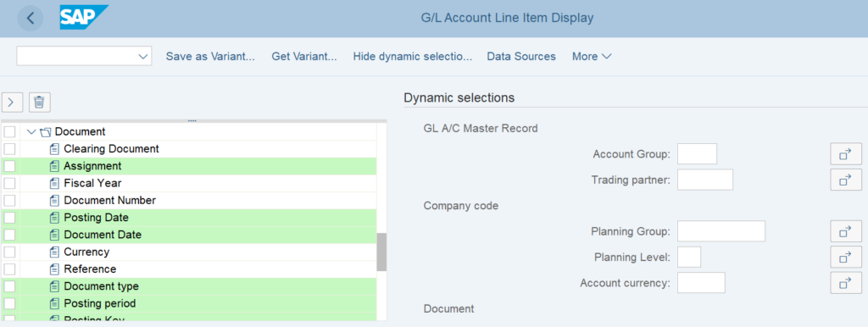Tick the Clearing Document checkbox
Image resolution: width=868 pixels, height=327 pixels.
tap(9, 149)
